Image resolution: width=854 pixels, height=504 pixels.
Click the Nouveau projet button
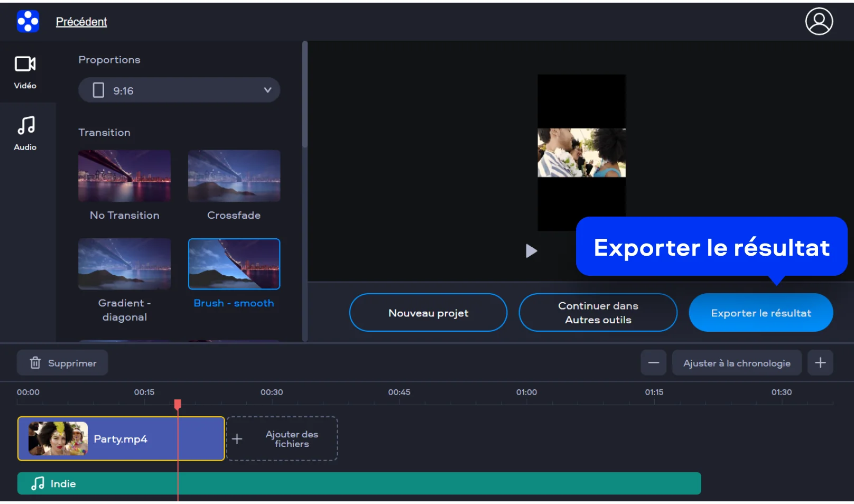pos(428,313)
